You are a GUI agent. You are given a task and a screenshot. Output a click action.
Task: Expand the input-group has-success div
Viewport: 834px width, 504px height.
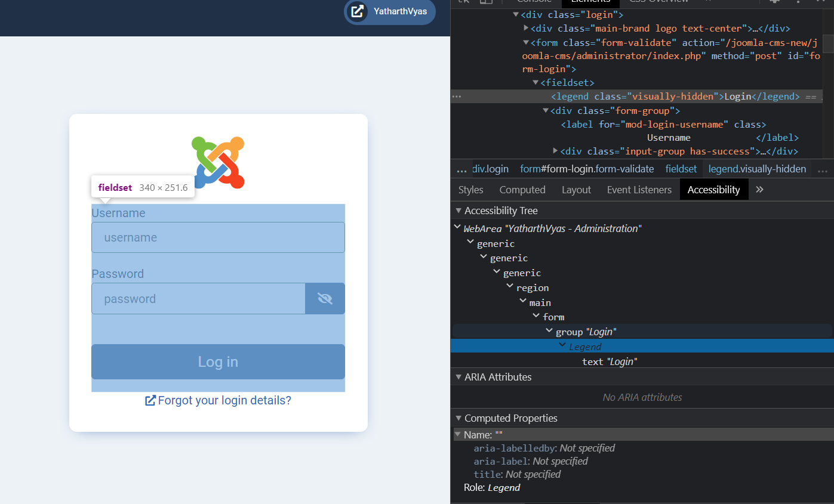556,151
